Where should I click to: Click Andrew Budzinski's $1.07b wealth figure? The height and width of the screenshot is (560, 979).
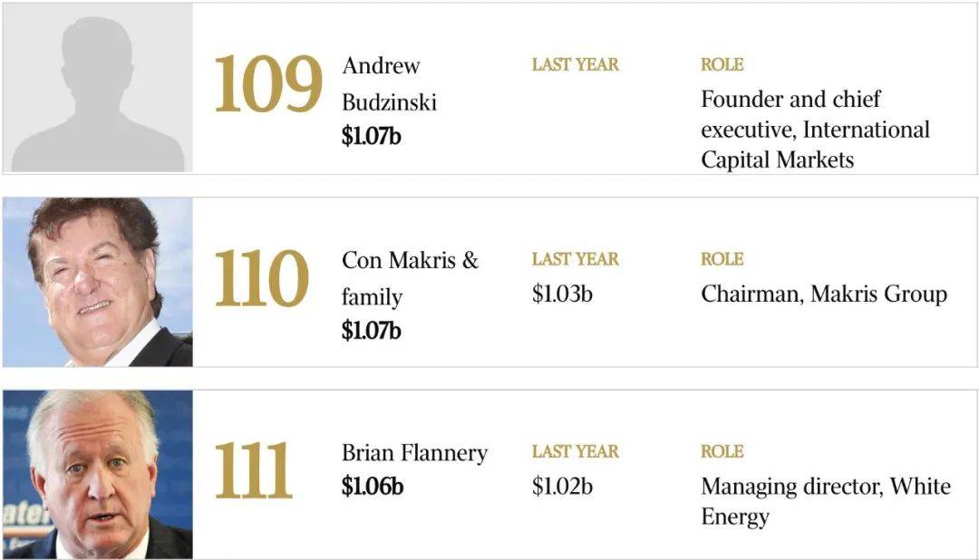click(371, 136)
